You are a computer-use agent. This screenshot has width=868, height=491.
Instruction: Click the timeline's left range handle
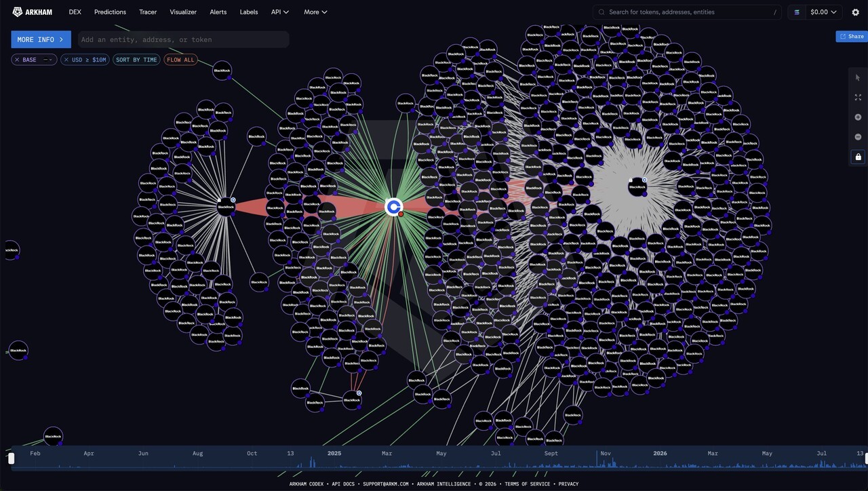pos(11,458)
